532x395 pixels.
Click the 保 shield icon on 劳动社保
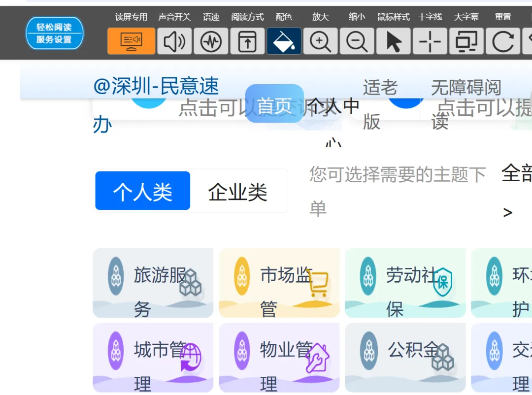[x=443, y=282]
